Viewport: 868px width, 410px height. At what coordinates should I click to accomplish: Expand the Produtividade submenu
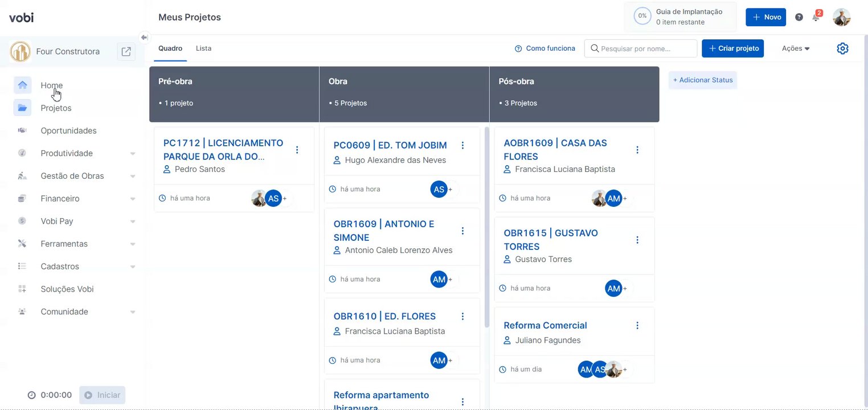[132, 154]
